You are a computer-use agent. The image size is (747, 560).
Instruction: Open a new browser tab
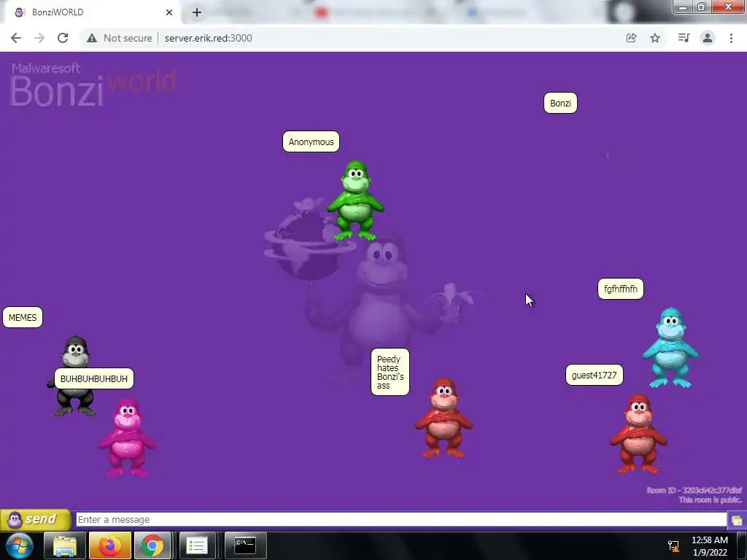pos(197,12)
